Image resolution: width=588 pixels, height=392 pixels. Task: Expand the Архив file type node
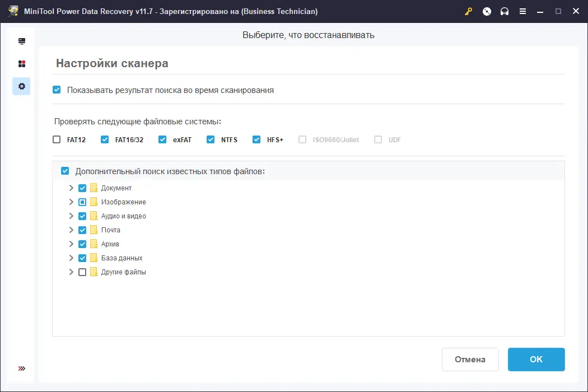pyautogui.click(x=71, y=244)
